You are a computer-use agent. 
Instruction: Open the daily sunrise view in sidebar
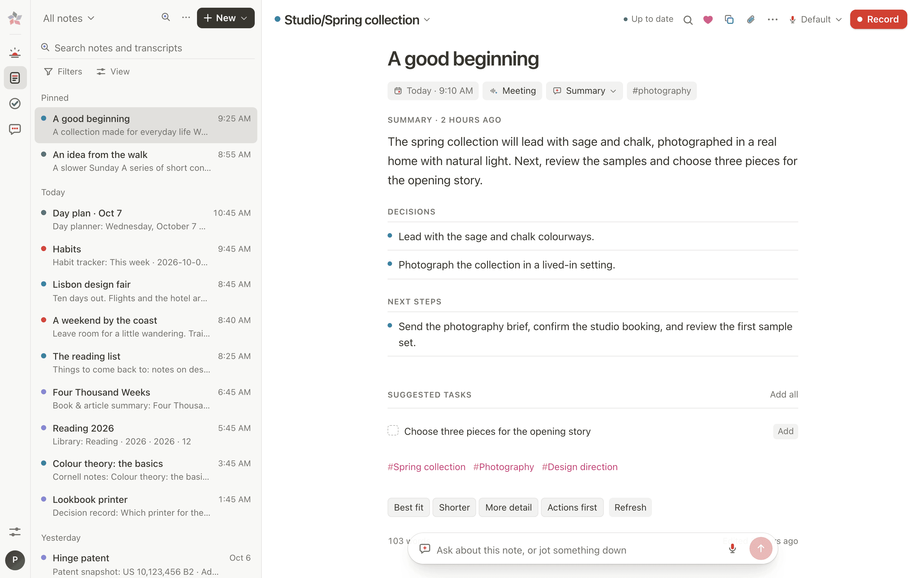tap(15, 52)
